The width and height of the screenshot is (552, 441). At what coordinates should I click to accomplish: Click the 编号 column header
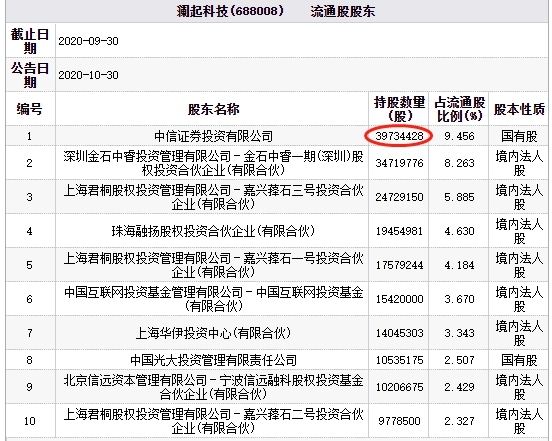click(x=30, y=109)
